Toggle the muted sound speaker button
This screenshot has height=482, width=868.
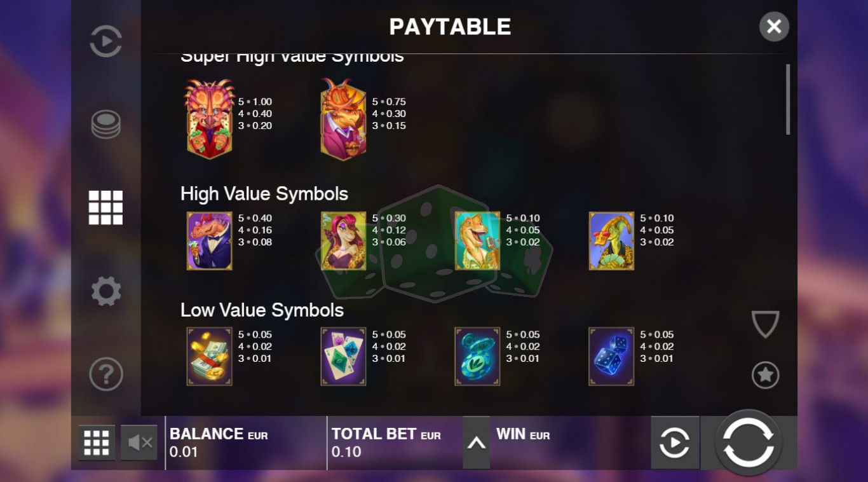point(139,443)
